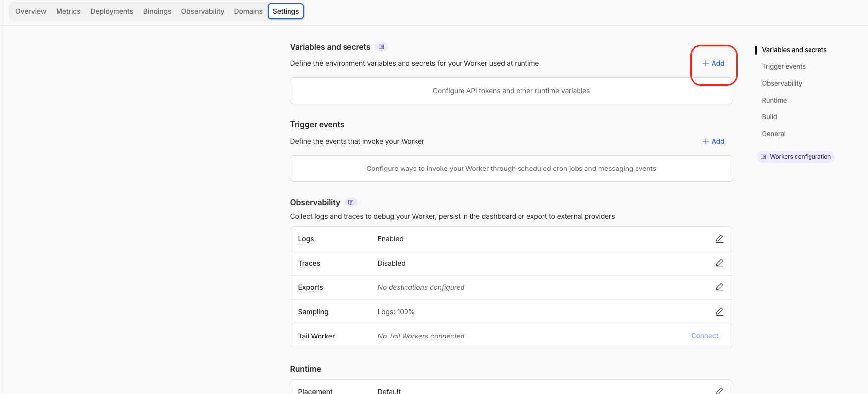Jump to Runtime section in side navigation

click(x=774, y=100)
